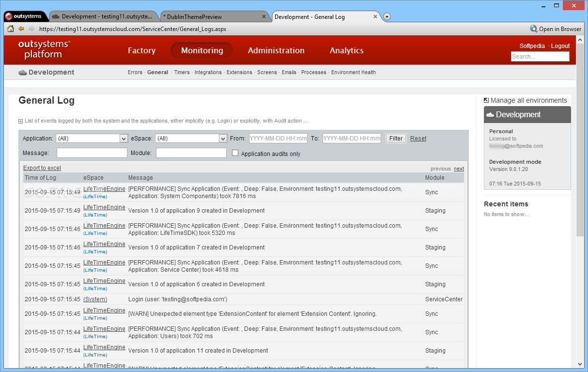Open the Analytics menu
Image resolution: width=588 pixels, height=372 pixels.
pyautogui.click(x=346, y=50)
